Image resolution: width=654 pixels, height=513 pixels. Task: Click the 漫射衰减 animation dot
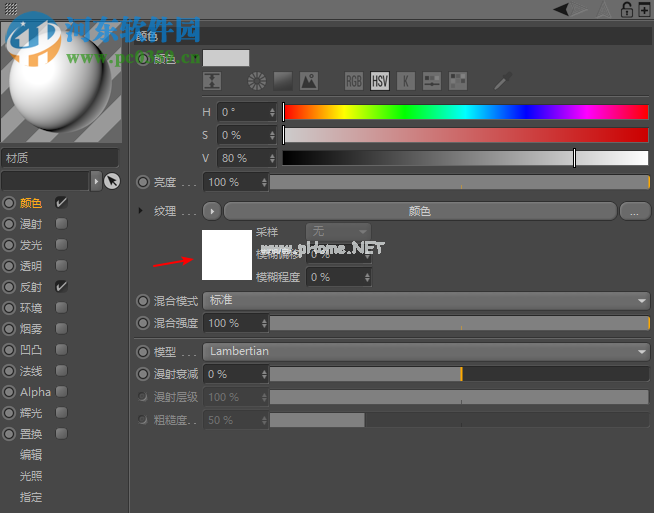143,374
